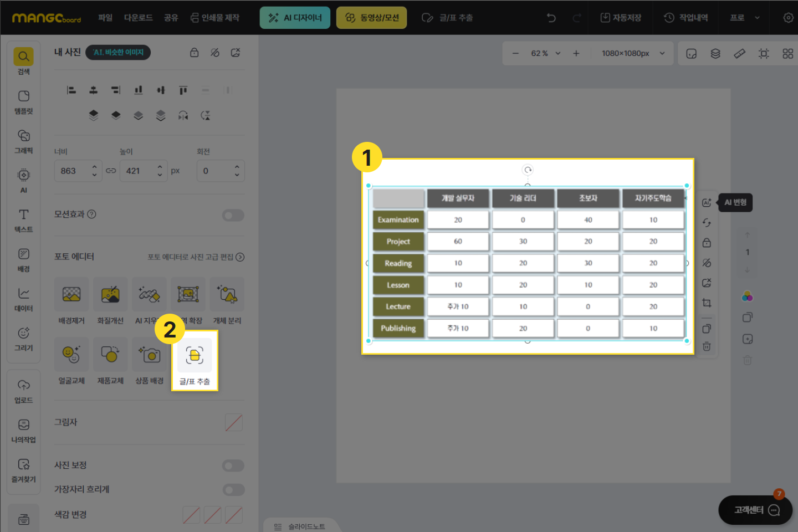Open the 텍스트 panel in sidebar
This screenshot has height=532, width=798.
23,220
